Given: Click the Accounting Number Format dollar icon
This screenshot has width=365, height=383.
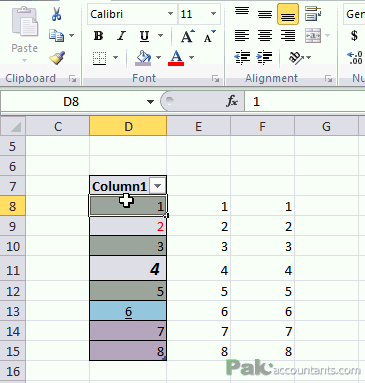Looking at the screenshot, I should 354,36.
